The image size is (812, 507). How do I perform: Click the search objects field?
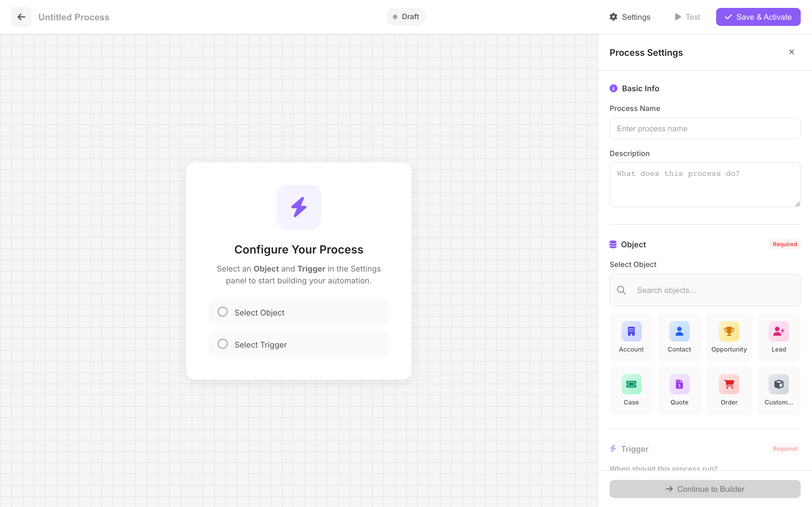[x=705, y=290]
